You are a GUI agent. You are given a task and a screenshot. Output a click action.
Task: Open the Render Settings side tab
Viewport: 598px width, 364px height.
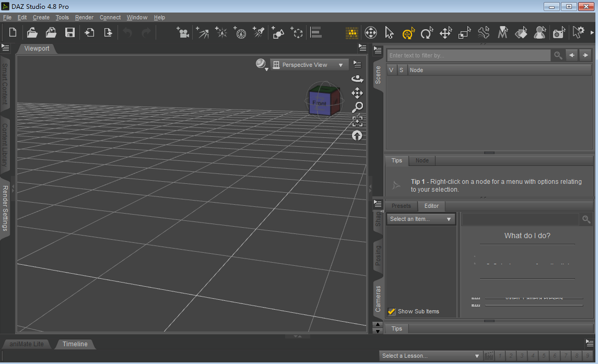pyautogui.click(x=5, y=208)
